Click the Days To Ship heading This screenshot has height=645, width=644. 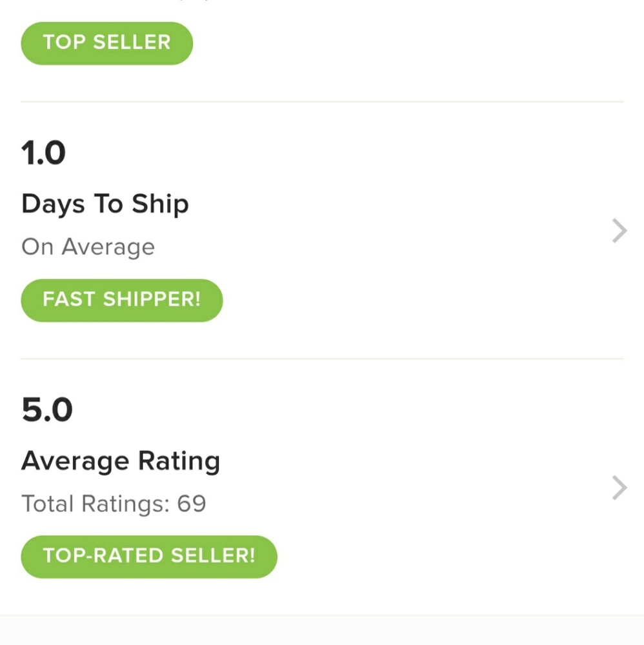pyautogui.click(x=105, y=204)
